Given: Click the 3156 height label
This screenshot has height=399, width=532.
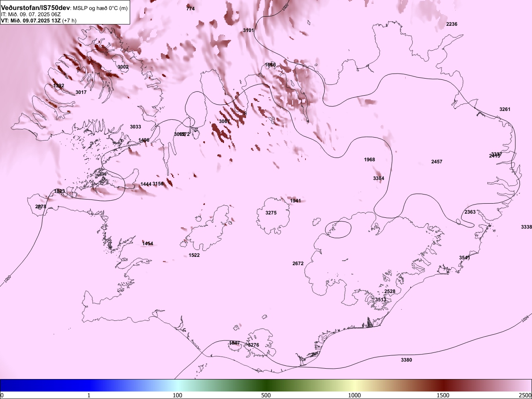Looking at the screenshot, I should [158, 184].
